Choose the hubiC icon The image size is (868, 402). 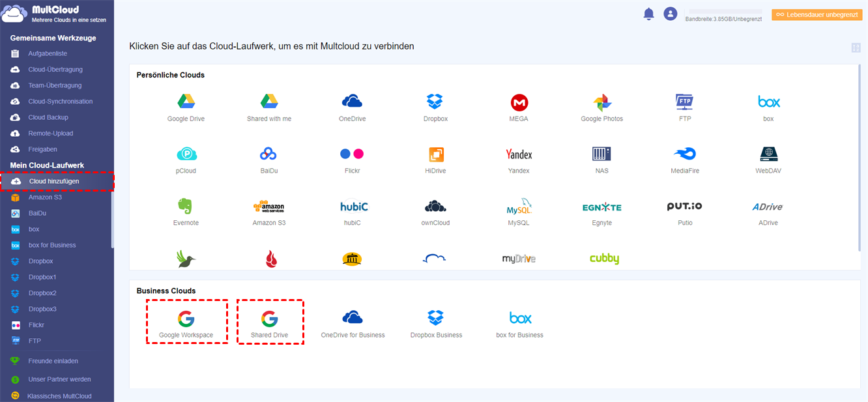tap(354, 207)
